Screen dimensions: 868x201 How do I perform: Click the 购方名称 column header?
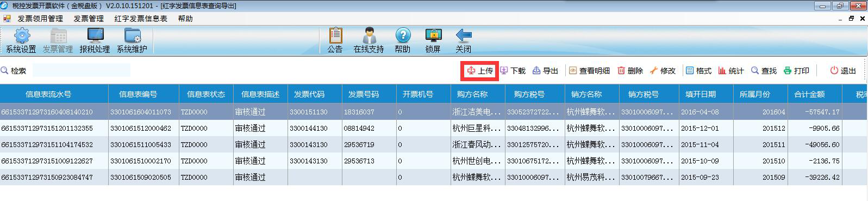[478, 94]
